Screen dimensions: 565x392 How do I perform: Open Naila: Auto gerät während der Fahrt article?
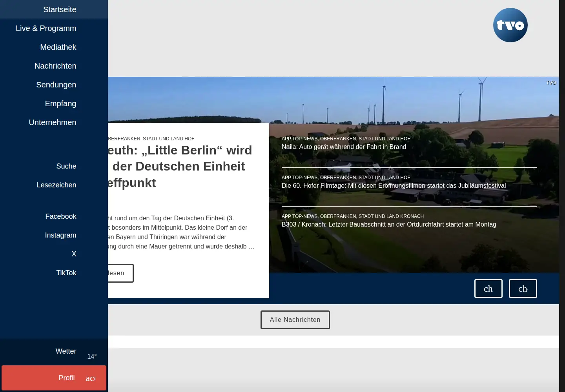(x=344, y=147)
